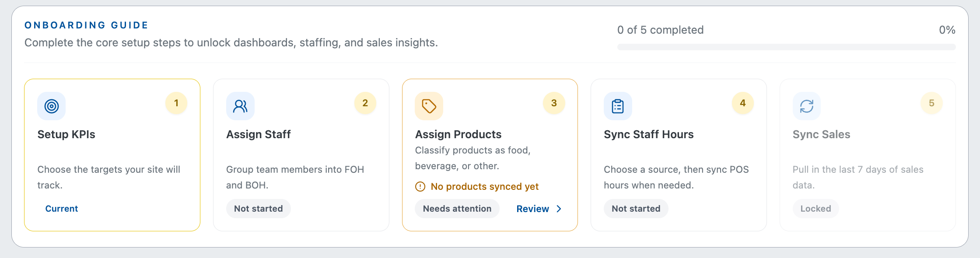Click Not started badge under Assign Staff

(x=259, y=209)
